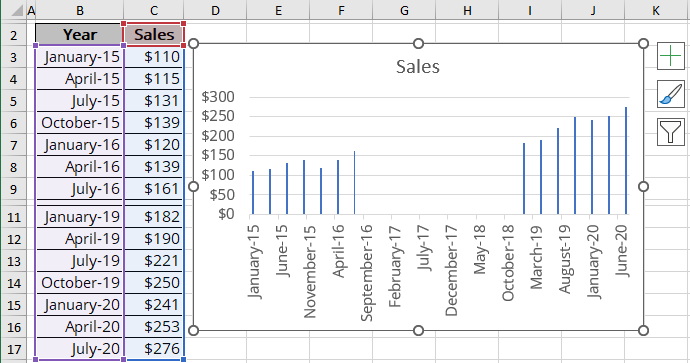Click the chart's bottom-right corner sizing handle

643,330
